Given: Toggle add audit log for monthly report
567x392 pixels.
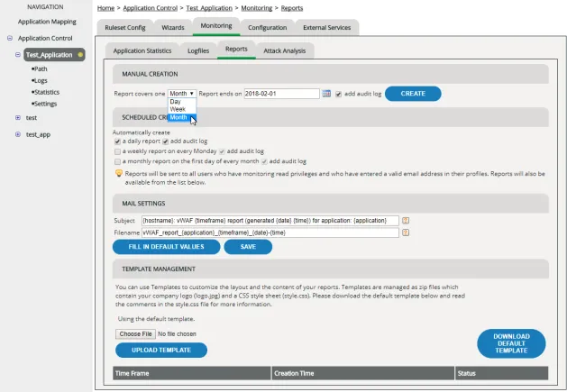Looking at the screenshot, I should click(x=264, y=161).
